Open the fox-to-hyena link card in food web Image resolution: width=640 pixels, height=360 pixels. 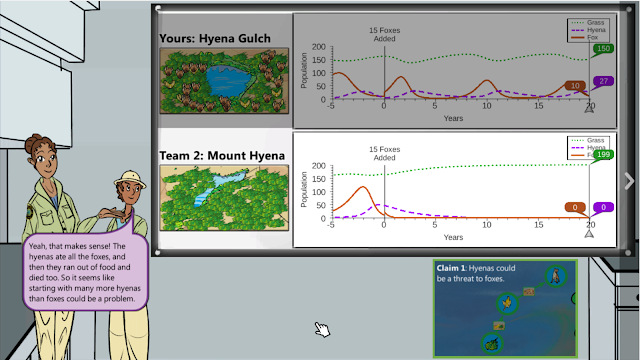tap(529, 291)
